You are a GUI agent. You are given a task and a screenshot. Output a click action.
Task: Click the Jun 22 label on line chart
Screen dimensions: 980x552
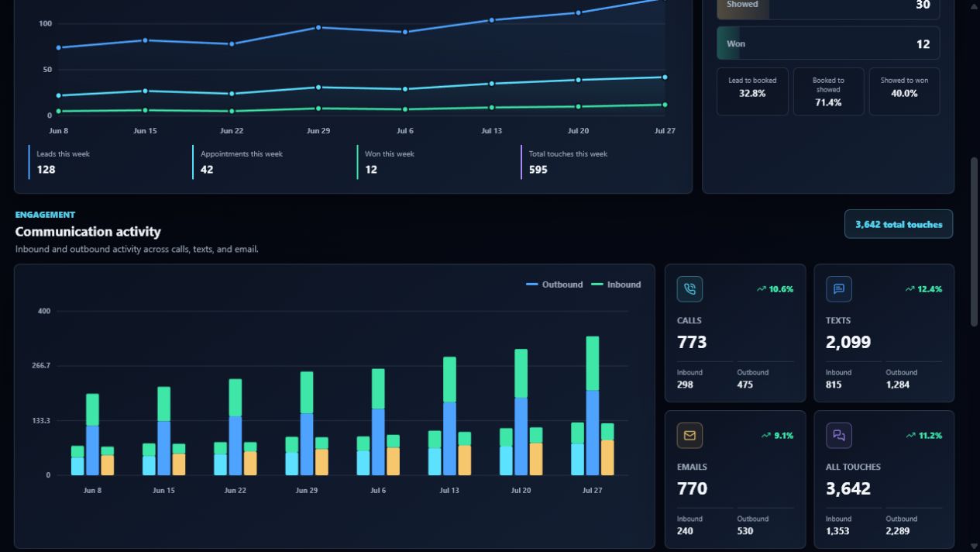pos(232,131)
